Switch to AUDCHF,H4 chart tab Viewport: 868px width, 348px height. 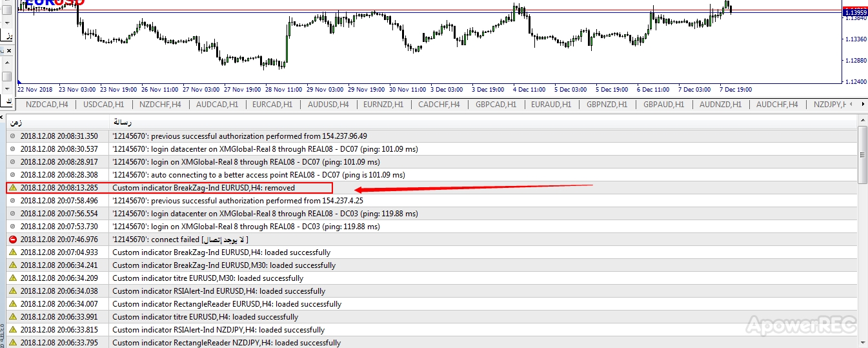click(x=776, y=105)
